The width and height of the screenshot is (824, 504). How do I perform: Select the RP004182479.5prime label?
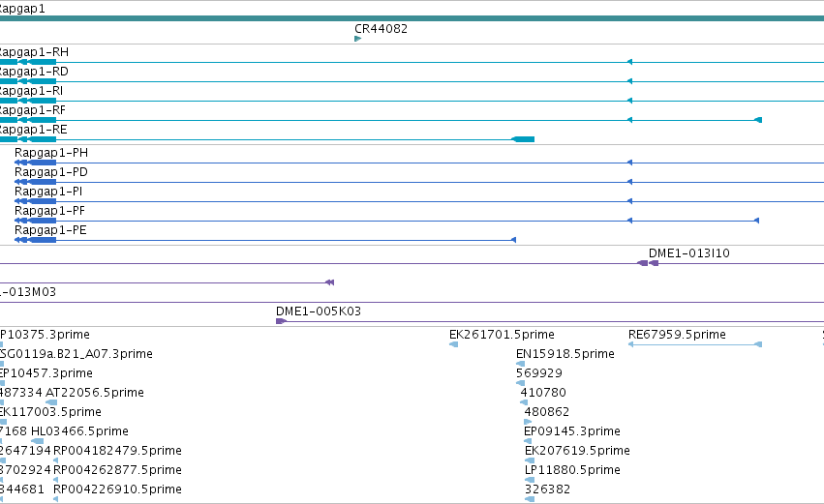(x=118, y=451)
